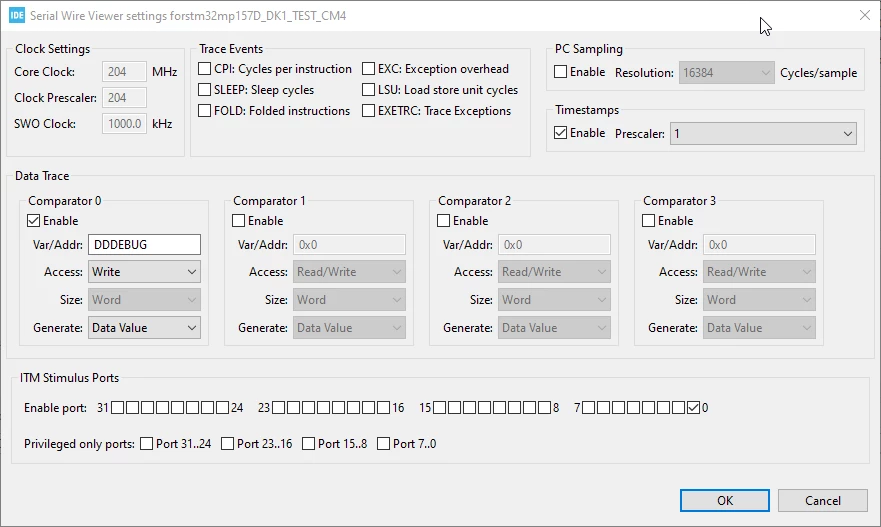Toggle LSU: Load store unit cycles

(369, 90)
